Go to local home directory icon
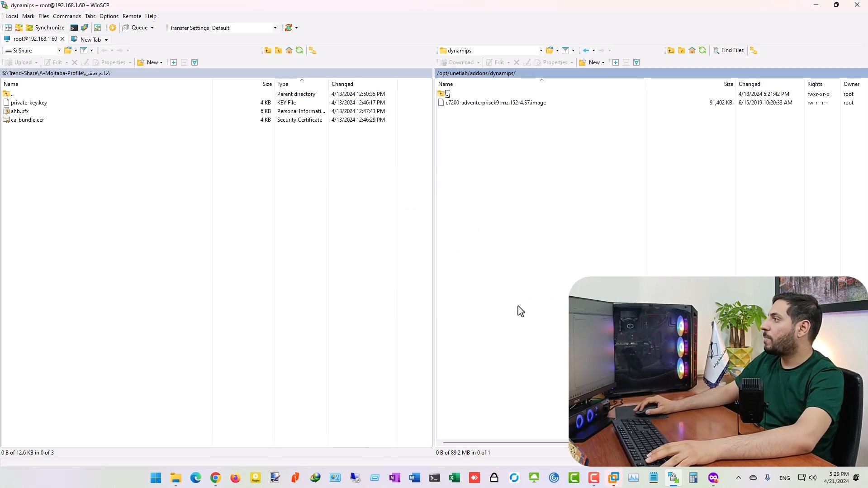 pos(289,50)
